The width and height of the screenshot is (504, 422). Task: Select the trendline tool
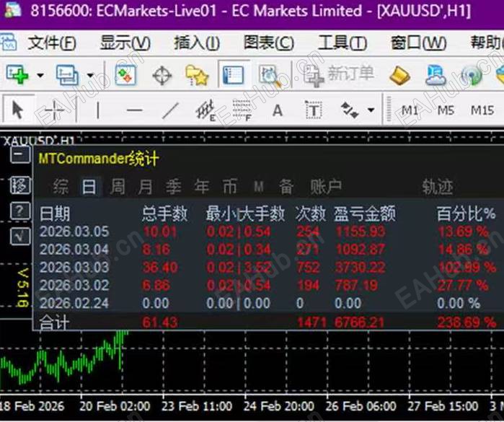pyautogui.click(x=170, y=110)
